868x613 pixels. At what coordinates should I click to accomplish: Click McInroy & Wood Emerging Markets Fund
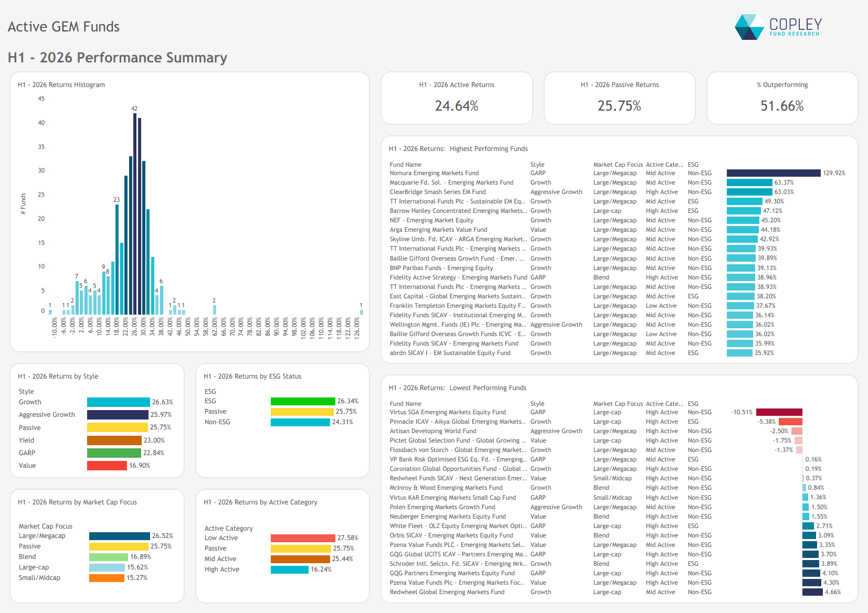coord(446,488)
